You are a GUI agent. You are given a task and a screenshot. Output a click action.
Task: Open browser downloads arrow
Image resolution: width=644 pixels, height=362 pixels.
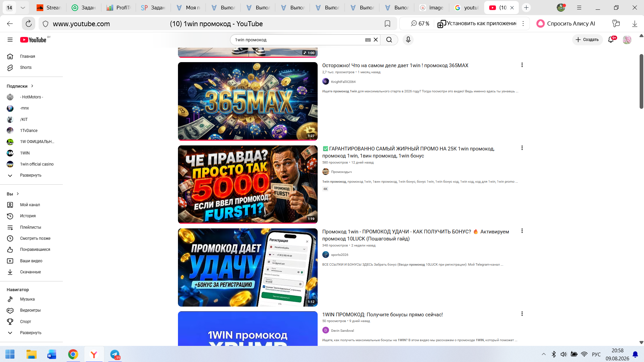(x=635, y=24)
